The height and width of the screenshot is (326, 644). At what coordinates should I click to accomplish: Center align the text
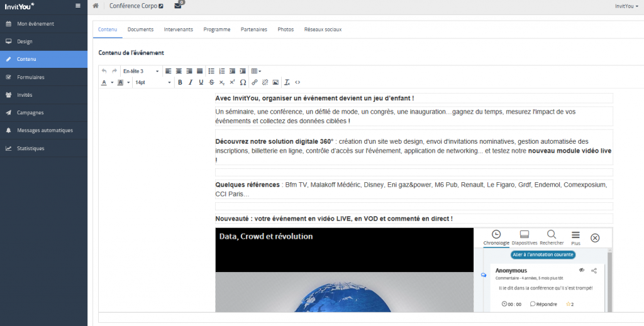(179, 71)
